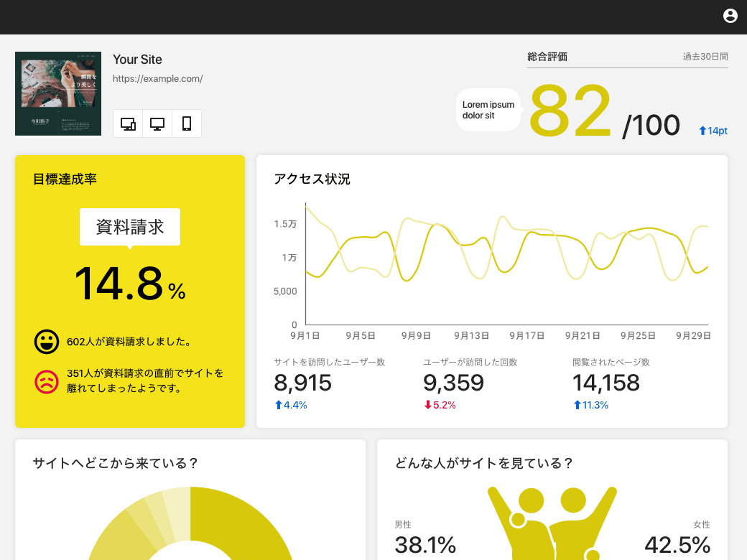
Task: Click the 9月29日 axis label
Action: [x=694, y=336]
